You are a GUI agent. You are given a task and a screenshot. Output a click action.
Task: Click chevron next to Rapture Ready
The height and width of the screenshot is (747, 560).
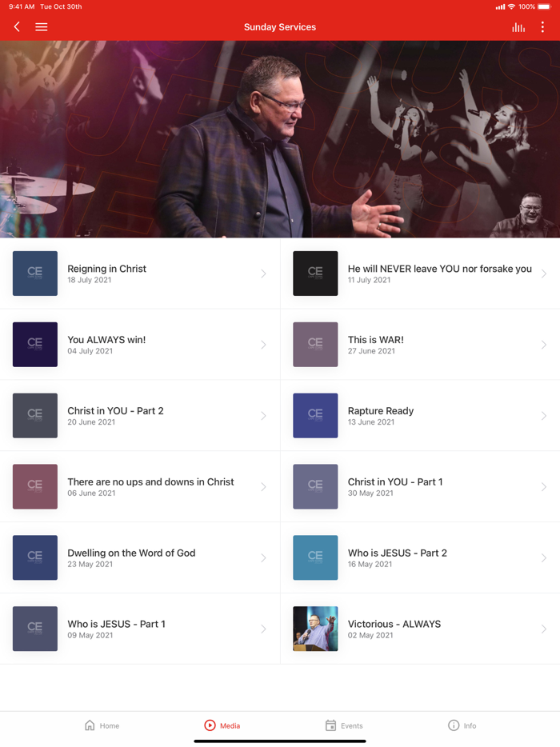pyautogui.click(x=544, y=415)
